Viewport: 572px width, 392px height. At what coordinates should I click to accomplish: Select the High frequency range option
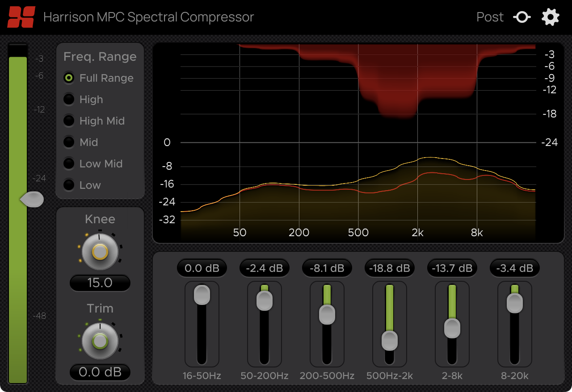83,100
